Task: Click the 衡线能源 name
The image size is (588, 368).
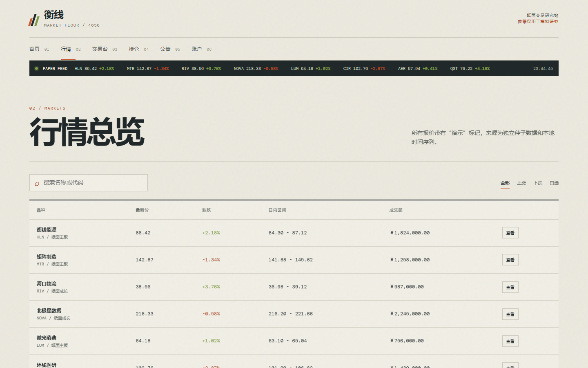Action: click(47, 230)
